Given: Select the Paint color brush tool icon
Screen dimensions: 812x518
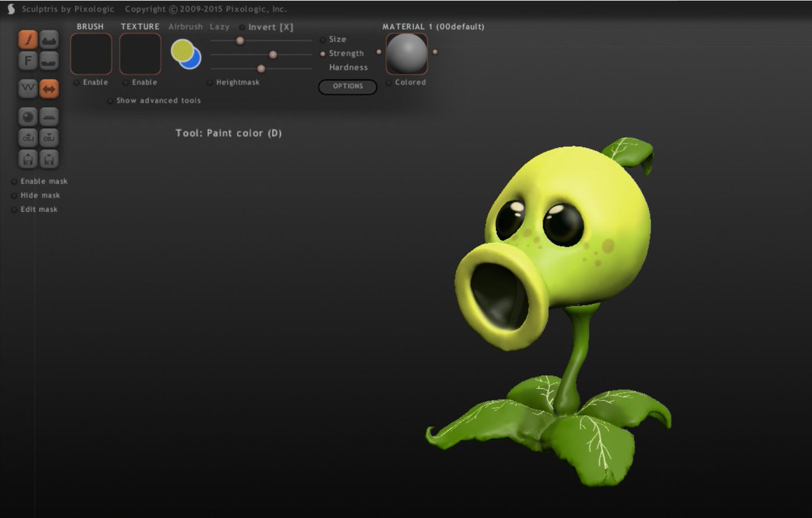Looking at the screenshot, I should tap(28, 40).
